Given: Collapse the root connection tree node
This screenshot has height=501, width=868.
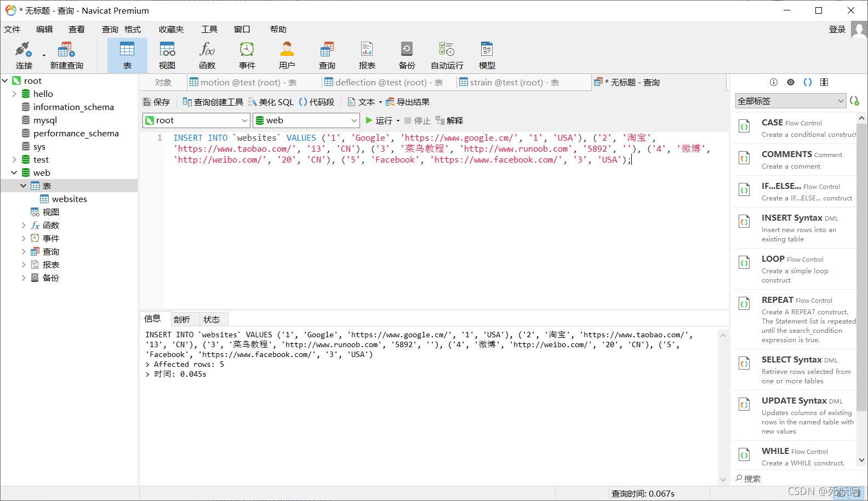Looking at the screenshot, I should pyautogui.click(x=5, y=80).
